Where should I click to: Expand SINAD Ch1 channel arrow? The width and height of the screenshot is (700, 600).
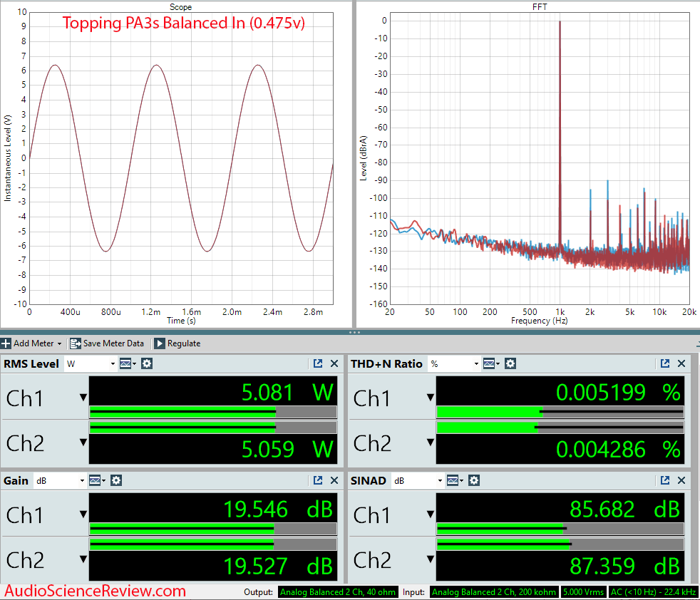[431, 514]
